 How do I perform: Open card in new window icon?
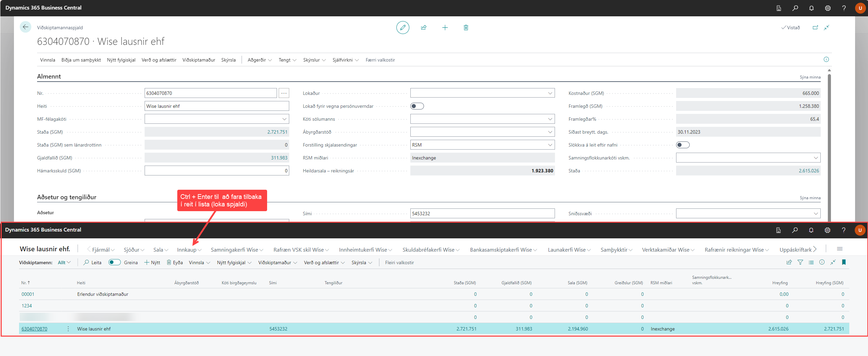point(815,28)
